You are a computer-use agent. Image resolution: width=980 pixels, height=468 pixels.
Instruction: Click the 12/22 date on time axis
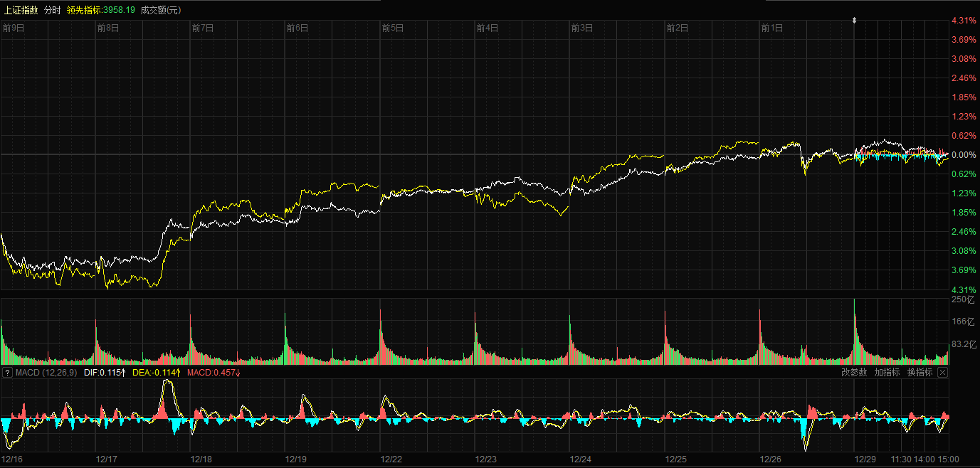click(x=391, y=459)
